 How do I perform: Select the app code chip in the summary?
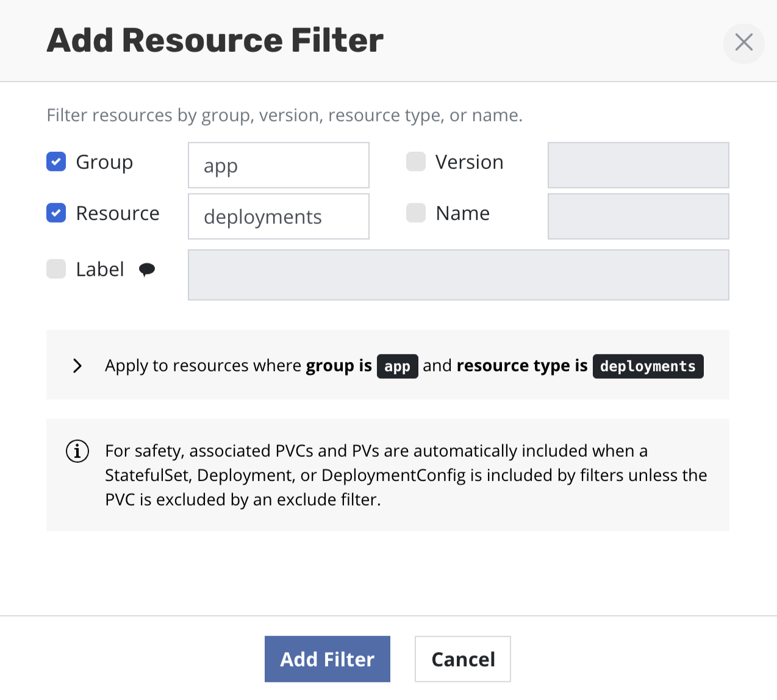click(397, 366)
